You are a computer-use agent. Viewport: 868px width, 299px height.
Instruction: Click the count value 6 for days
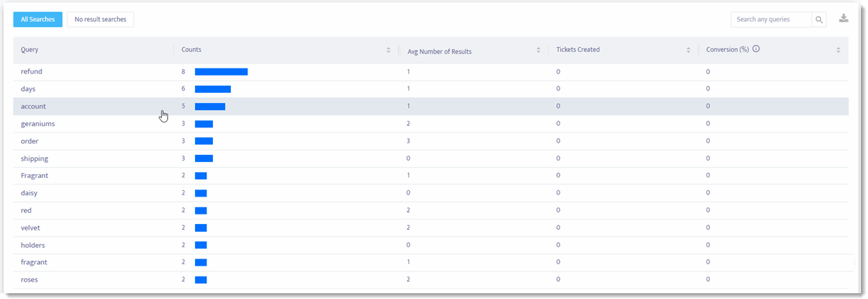point(184,89)
